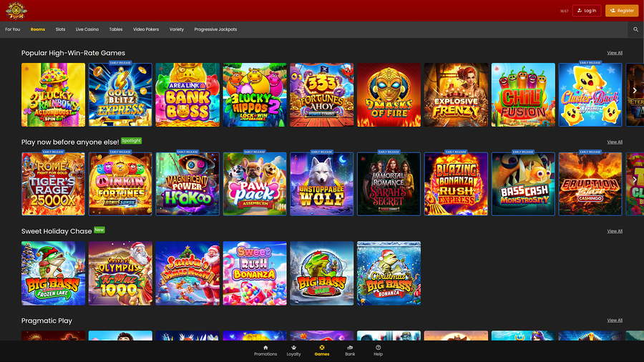
Task: Open Magnificent Power Hookoo game
Action: [x=187, y=184]
